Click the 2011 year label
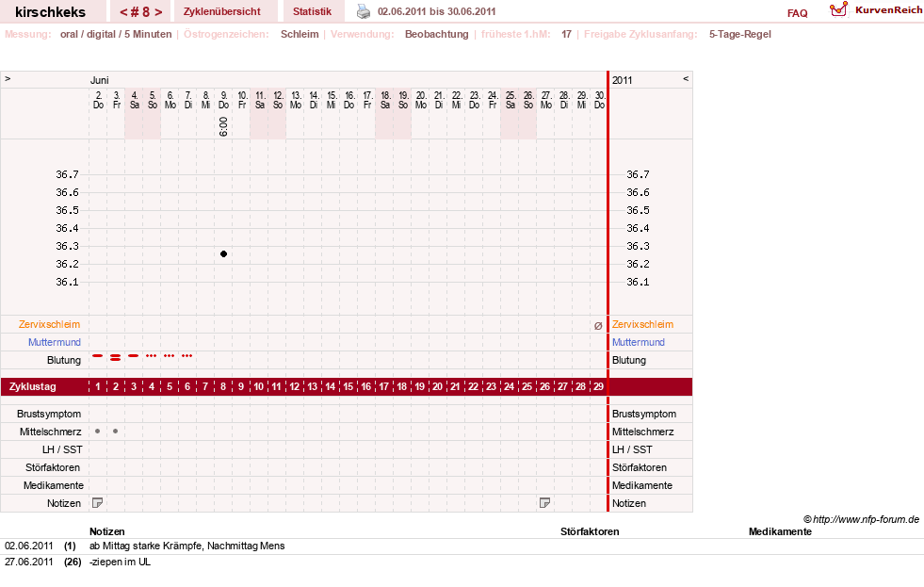The width and height of the screenshot is (924, 587). coord(622,80)
